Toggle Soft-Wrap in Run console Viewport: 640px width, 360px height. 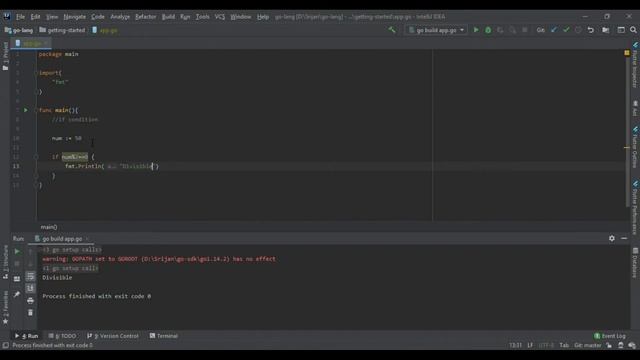30,276
